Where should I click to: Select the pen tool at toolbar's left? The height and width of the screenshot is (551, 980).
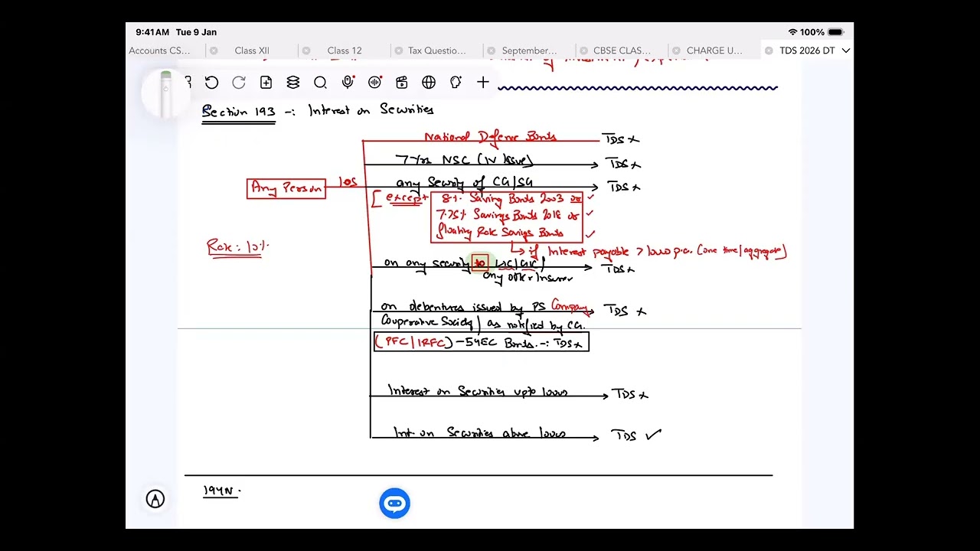pyautogui.click(x=165, y=93)
